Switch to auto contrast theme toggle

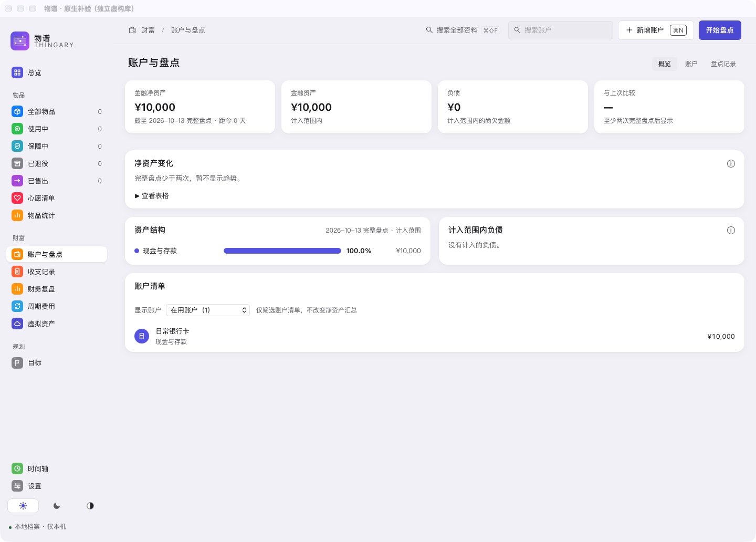coord(90,506)
